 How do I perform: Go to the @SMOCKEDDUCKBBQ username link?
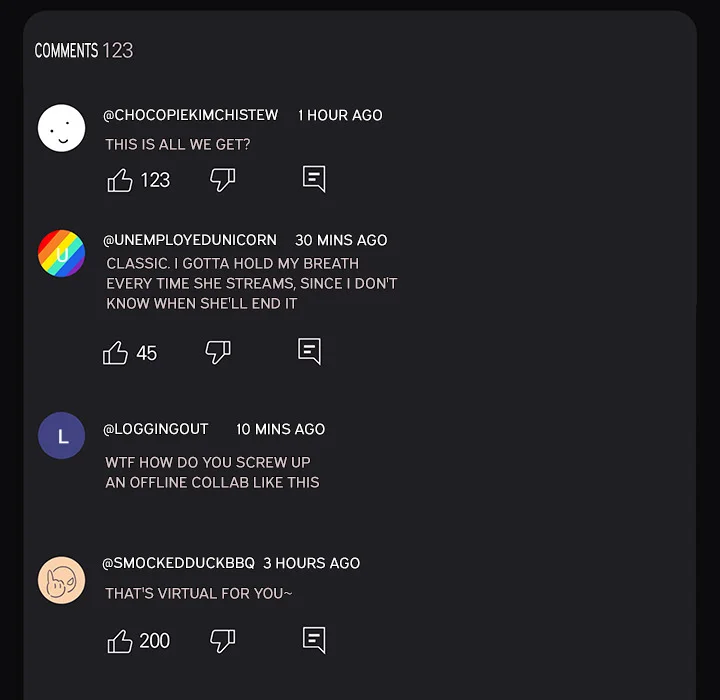(x=179, y=563)
